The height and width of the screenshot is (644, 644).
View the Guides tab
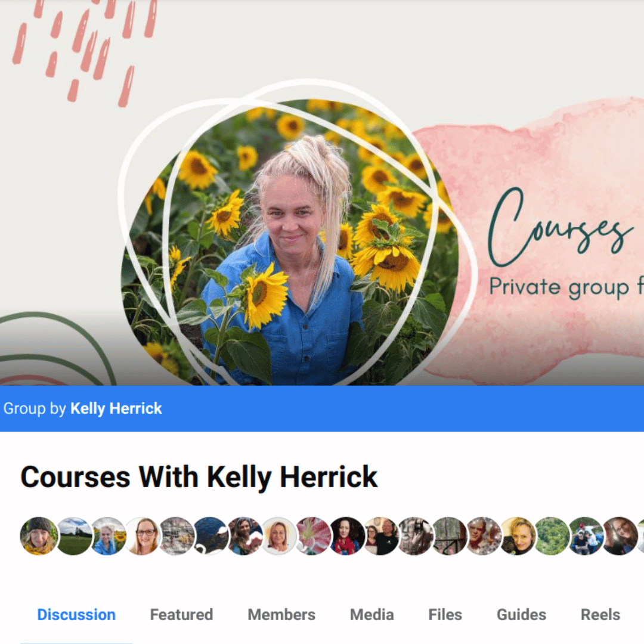coord(521,614)
